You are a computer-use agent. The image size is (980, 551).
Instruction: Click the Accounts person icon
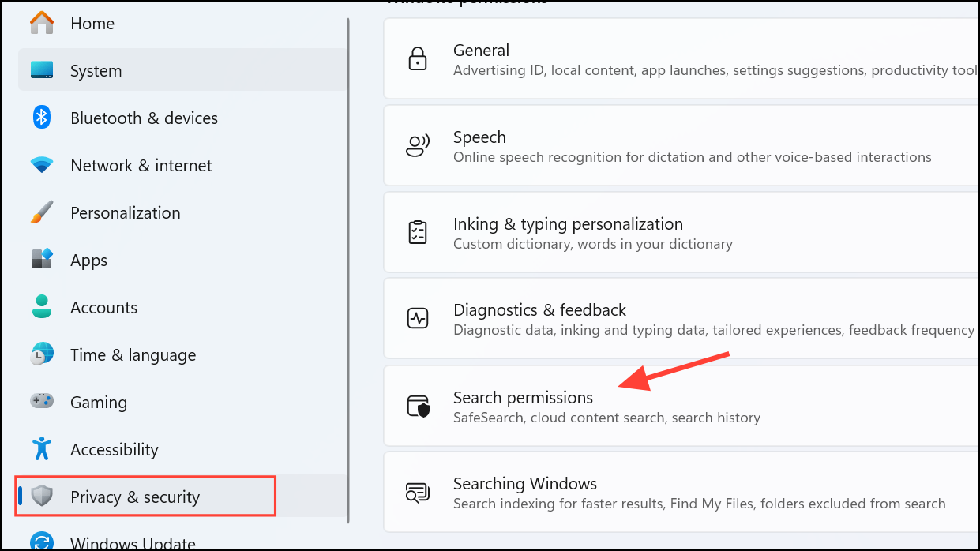pyautogui.click(x=42, y=307)
